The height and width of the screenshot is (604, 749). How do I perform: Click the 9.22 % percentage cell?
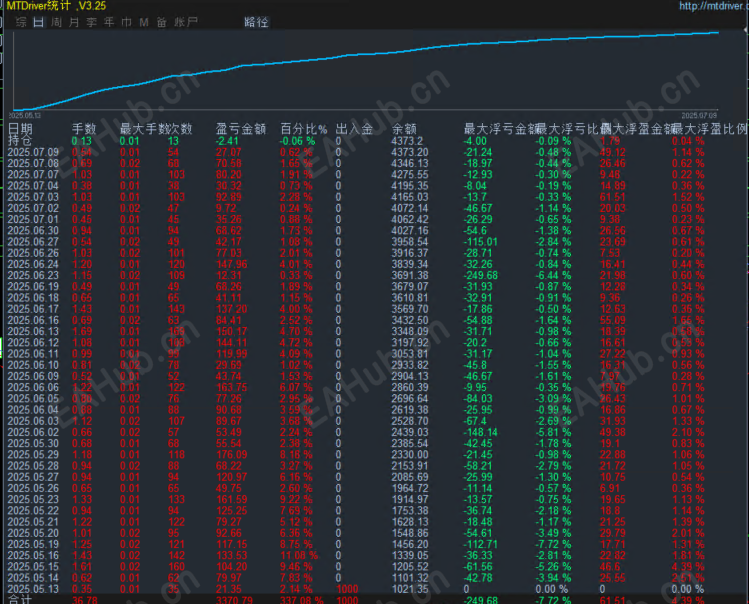pyautogui.click(x=296, y=499)
